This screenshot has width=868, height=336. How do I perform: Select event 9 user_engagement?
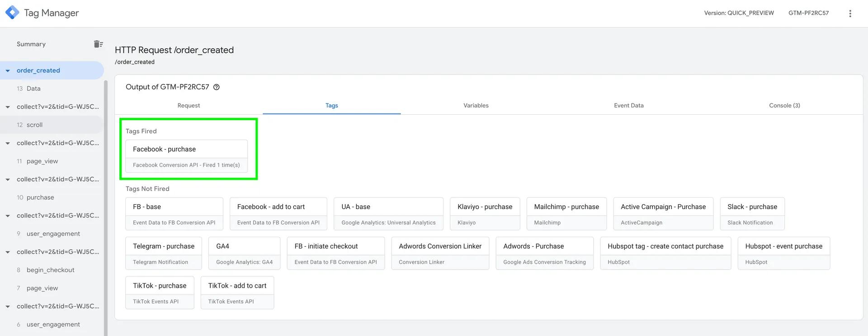(52, 233)
